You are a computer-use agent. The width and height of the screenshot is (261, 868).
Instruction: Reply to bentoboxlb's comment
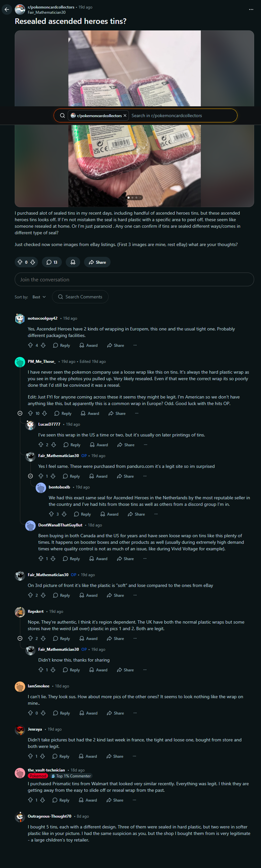click(x=82, y=514)
